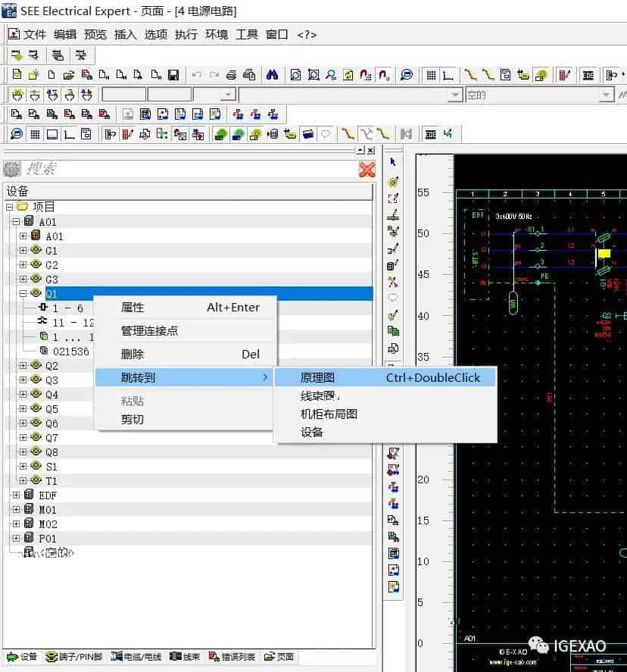Viewport: 627px width, 672px height.
Task: Click the green cloud icon in lower toolbar
Action: coord(220,135)
